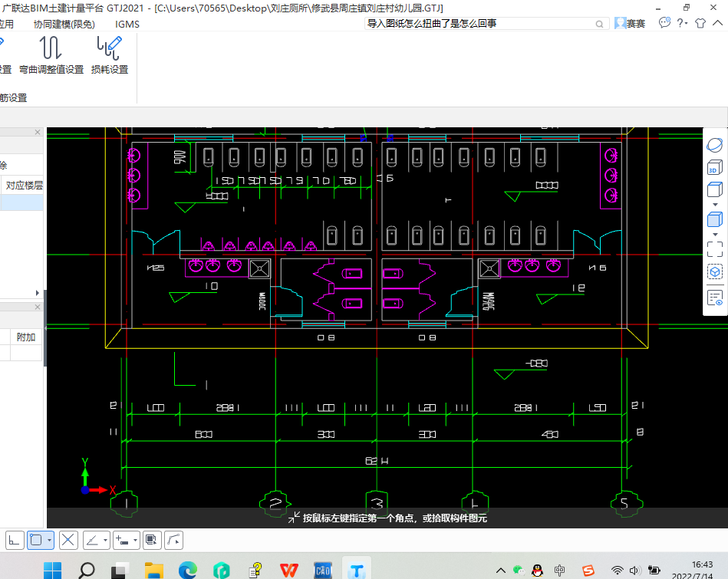Select the shaded solid cube display icon
Image resolution: width=728 pixels, height=579 pixels.
coord(714,219)
